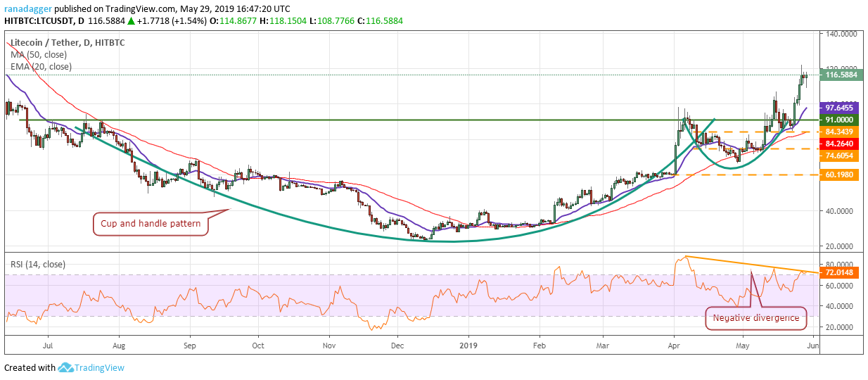Select the 'EMA (20, close)' indicator legend
Screen dimensions: 868x380
coord(41,66)
